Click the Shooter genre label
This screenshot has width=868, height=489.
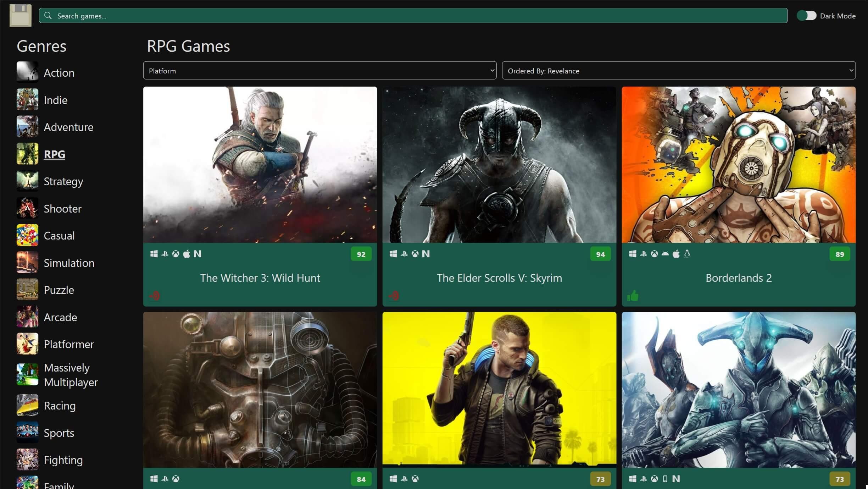(x=62, y=209)
